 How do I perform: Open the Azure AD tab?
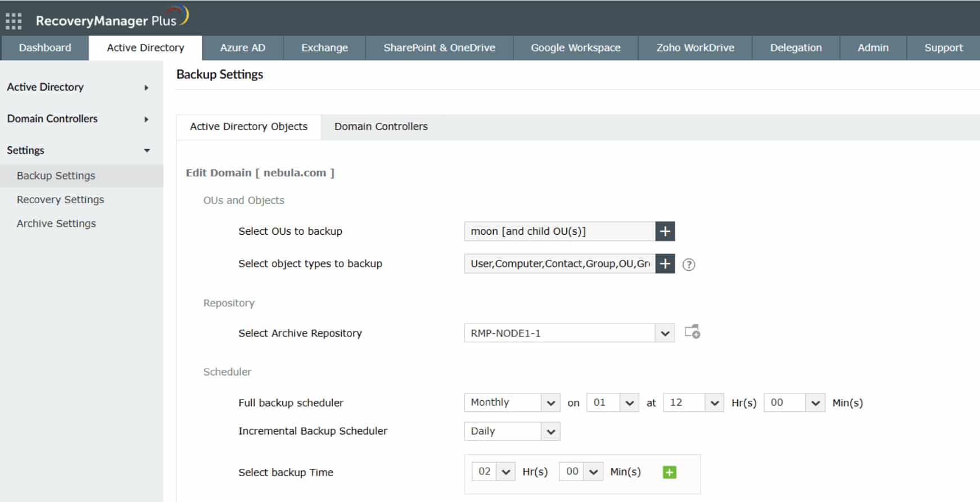(243, 48)
